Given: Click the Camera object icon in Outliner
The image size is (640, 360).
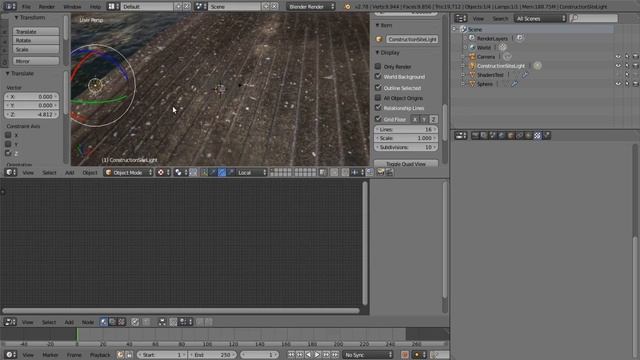Looking at the screenshot, I should 472,57.
